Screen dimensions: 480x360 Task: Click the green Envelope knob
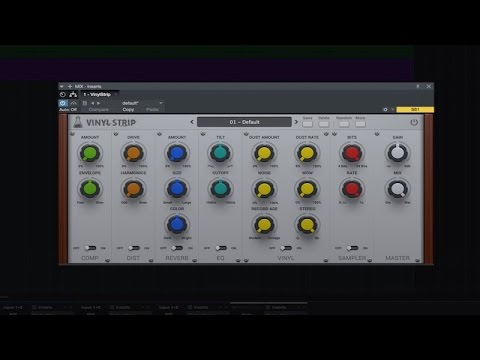[90, 189]
